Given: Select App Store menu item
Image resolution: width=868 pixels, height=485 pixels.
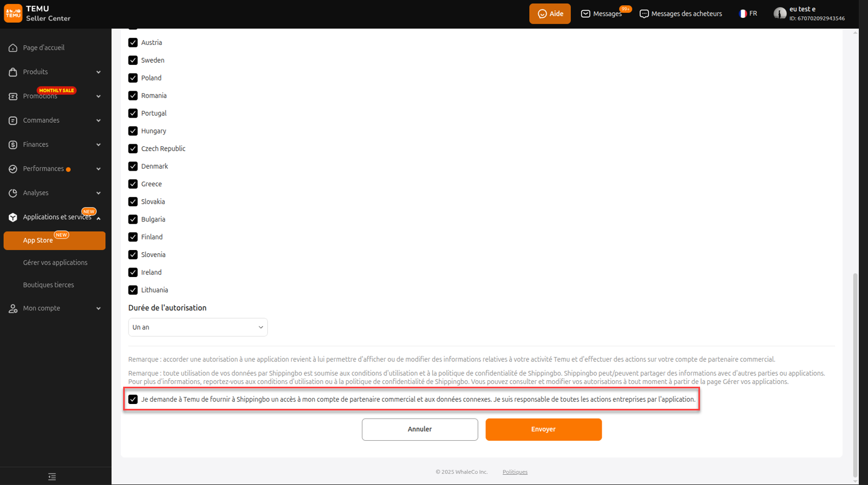Looking at the screenshot, I should point(55,241).
